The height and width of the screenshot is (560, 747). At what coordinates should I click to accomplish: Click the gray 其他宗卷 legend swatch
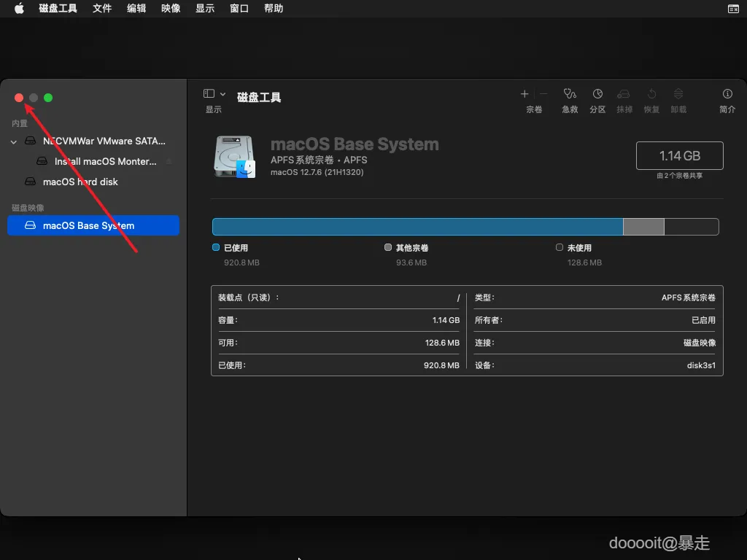(388, 247)
